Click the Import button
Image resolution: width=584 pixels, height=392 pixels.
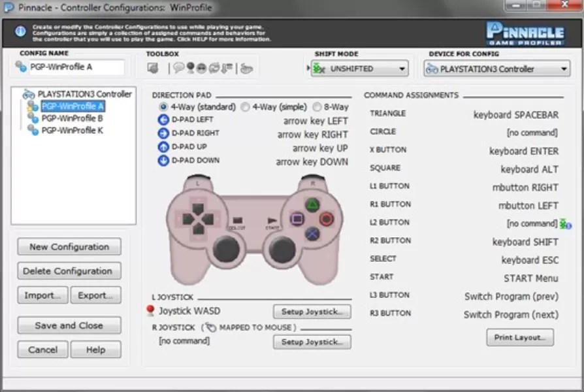click(x=43, y=295)
